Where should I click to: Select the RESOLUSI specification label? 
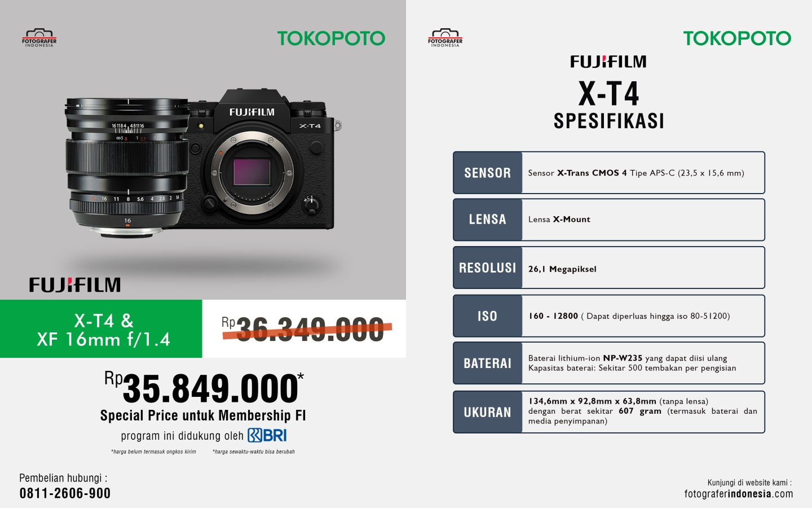[x=488, y=268]
